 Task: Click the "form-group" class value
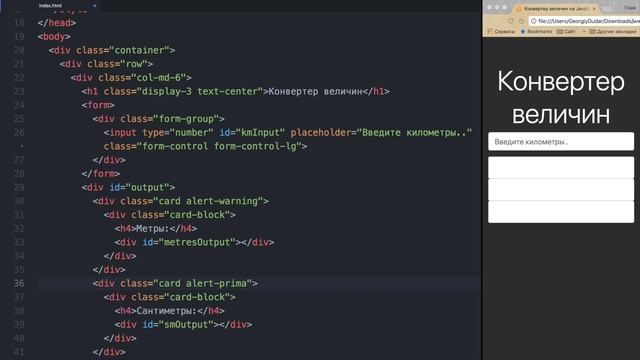(185, 119)
